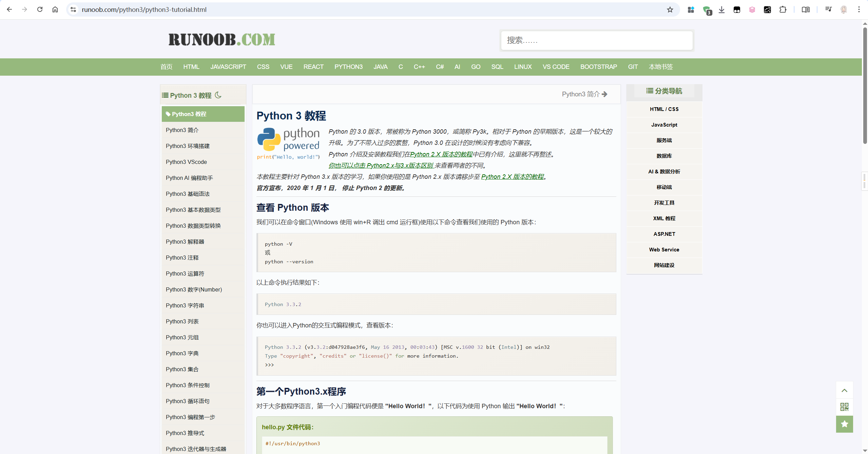The image size is (868, 454).
Task: Open the extensions puzzle icon
Action: click(x=783, y=10)
